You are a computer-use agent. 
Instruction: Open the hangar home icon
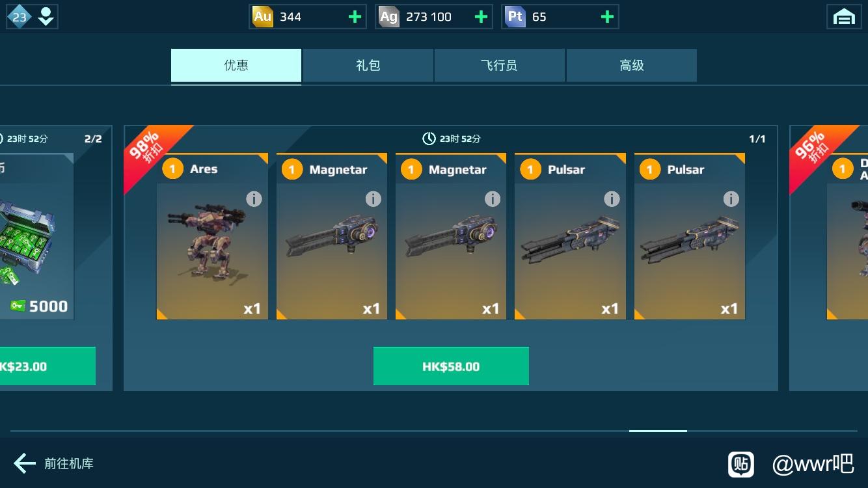pyautogui.click(x=844, y=17)
